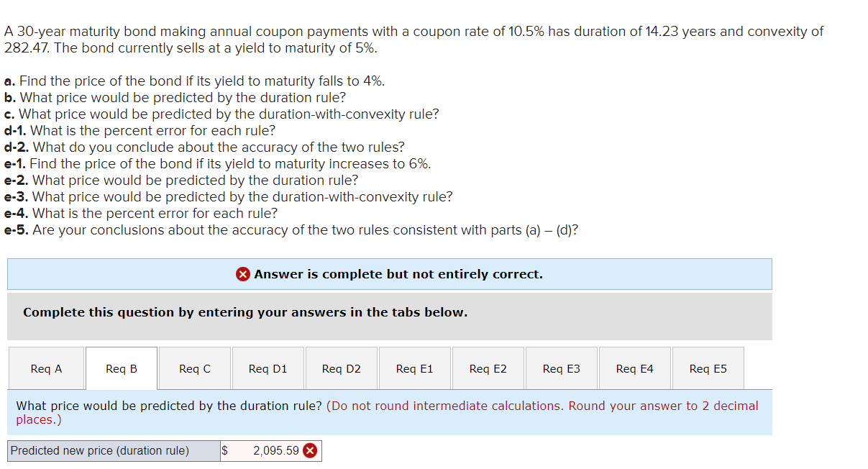This screenshot has width=868, height=469.
Task: Select the Req E5 tab
Action: tap(708, 368)
